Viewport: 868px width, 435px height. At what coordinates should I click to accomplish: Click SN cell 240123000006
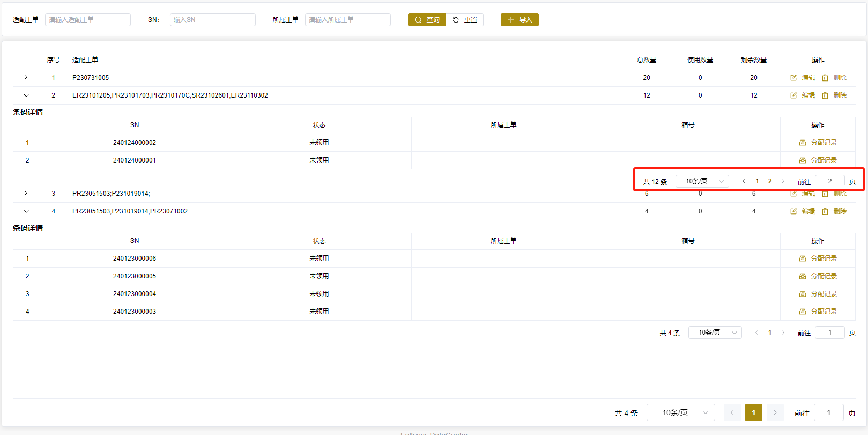135,259
